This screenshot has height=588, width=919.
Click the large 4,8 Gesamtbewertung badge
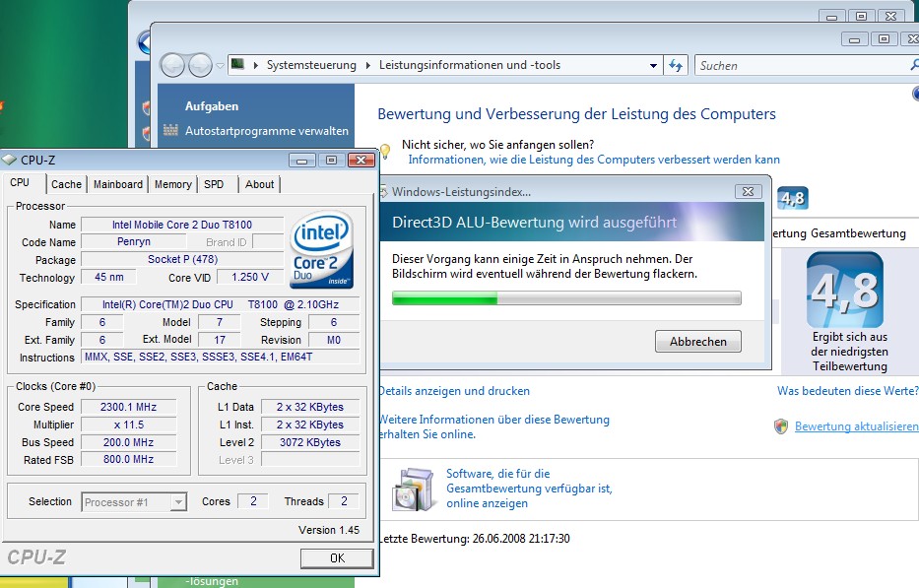844,290
